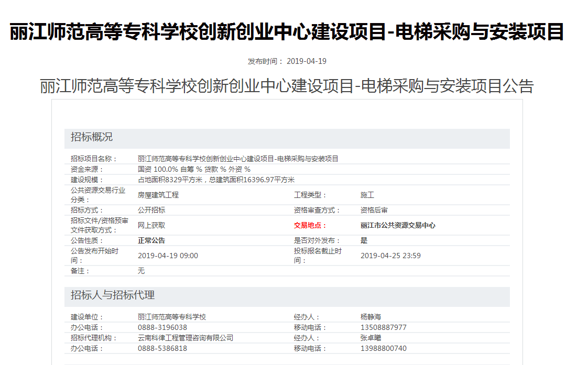The image size is (588, 365).
Task: Click the mobile number 13508887977
Action: (x=384, y=327)
